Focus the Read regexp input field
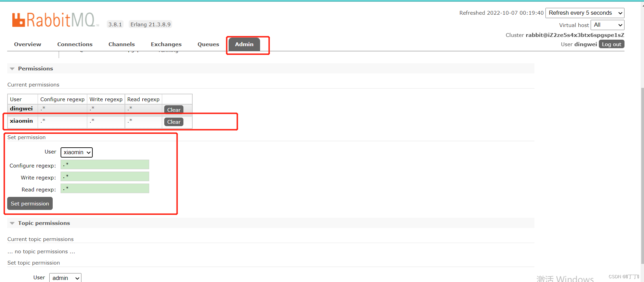Viewport: 644px width, 282px height. point(105,188)
